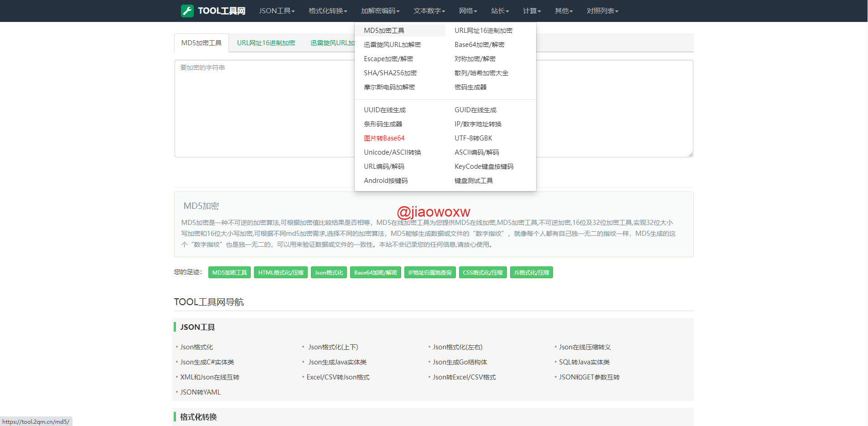
Task: Open the 计算 dropdown menu
Action: click(532, 11)
